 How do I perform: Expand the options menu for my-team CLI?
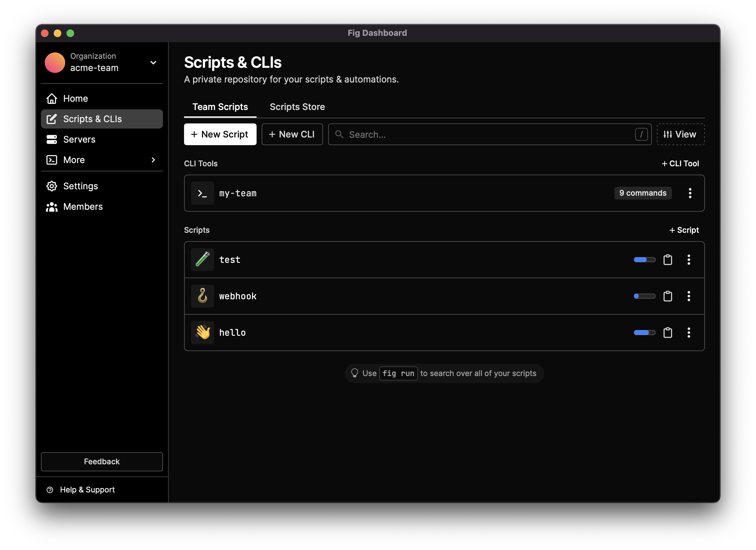(x=690, y=193)
